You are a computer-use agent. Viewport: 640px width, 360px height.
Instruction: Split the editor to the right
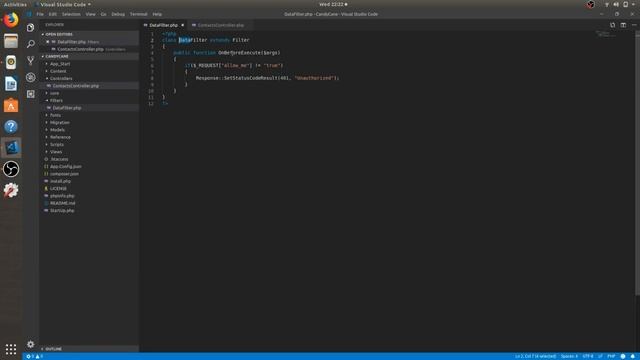tap(623, 25)
